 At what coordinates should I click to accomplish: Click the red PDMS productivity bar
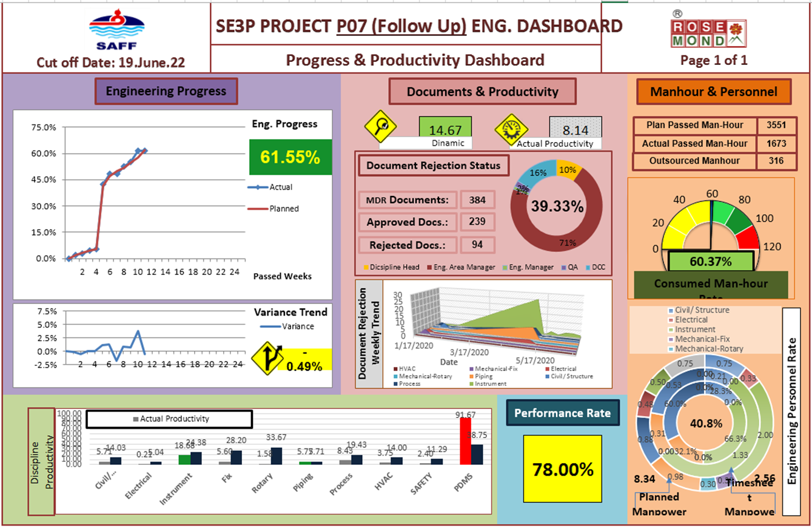465,440
